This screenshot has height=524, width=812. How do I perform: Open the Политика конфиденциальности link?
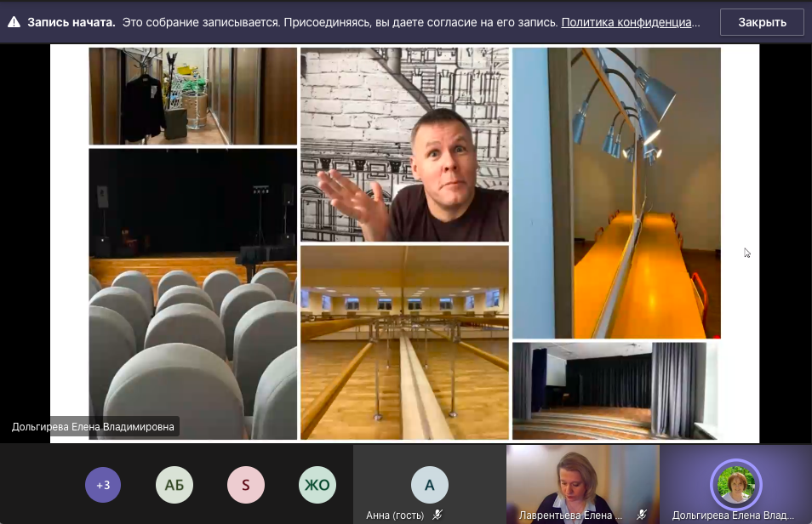pyautogui.click(x=630, y=22)
